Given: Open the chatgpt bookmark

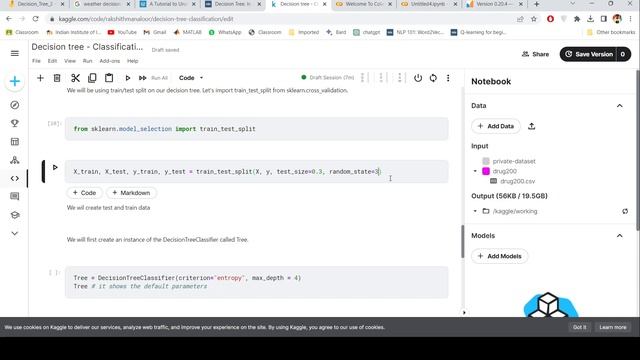Looking at the screenshot, I should pos(367,32).
